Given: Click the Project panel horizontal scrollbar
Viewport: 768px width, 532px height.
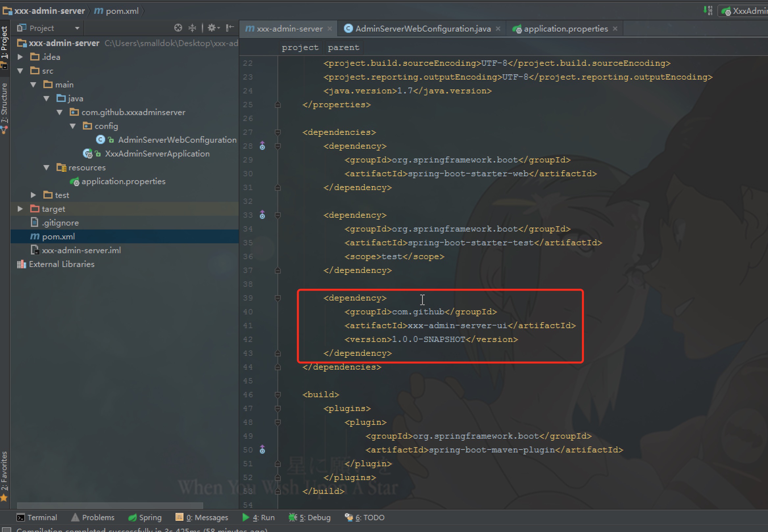Looking at the screenshot, I should click(x=110, y=505).
